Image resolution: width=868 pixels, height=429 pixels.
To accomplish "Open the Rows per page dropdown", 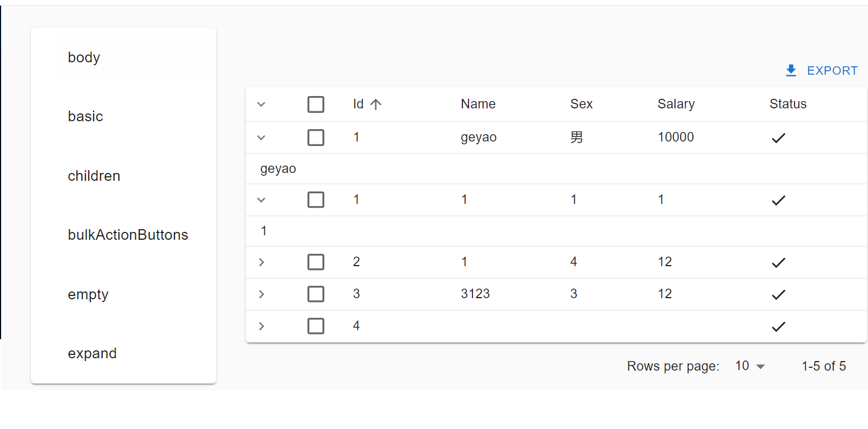I will click(750, 366).
